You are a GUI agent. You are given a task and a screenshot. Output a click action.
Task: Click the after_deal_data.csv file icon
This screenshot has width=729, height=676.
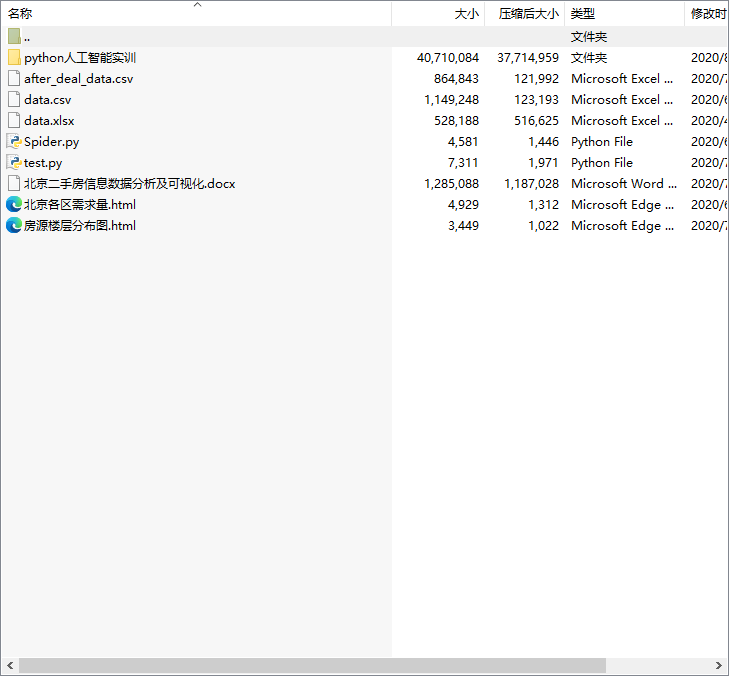coord(14,78)
